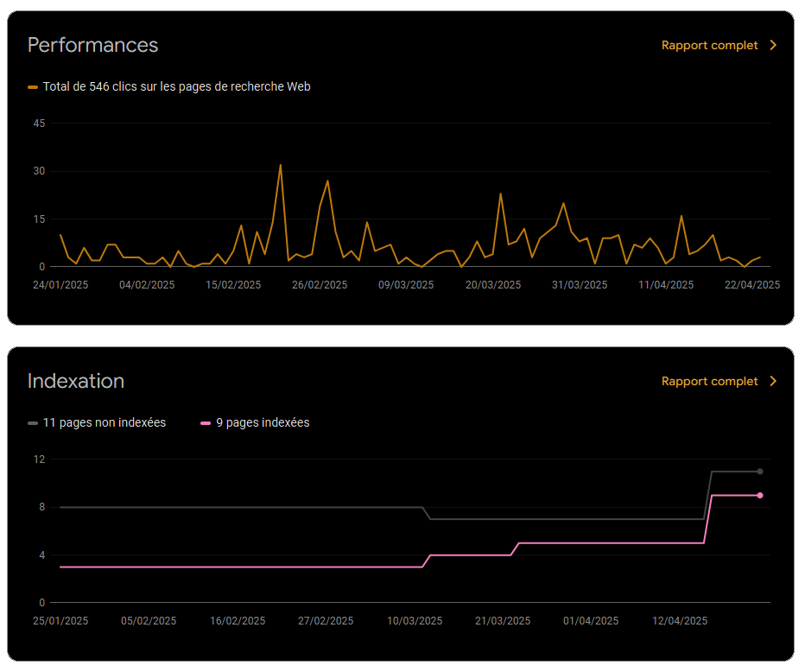Select the "Total de 546 clics" legend label
This screenshot has height=672, width=805.
(176, 86)
